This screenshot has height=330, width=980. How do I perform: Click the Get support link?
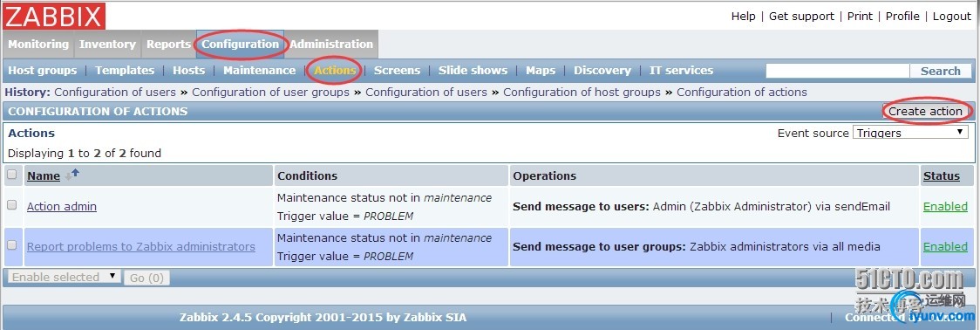pyautogui.click(x=801, y=17)
